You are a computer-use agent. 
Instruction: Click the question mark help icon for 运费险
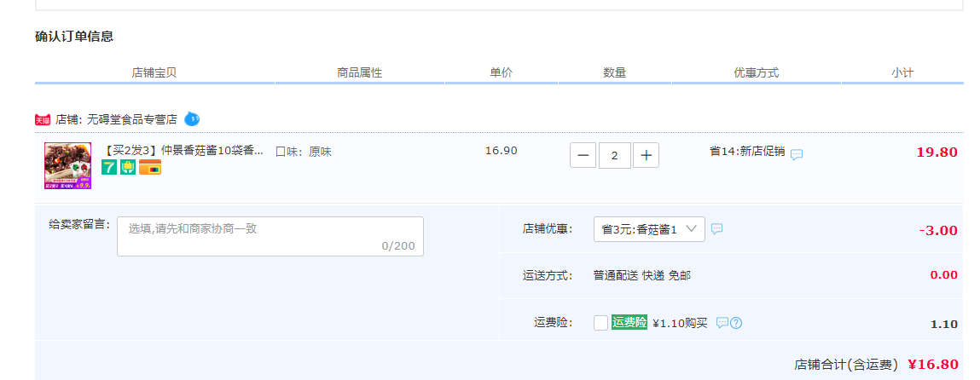pos(736,323)
